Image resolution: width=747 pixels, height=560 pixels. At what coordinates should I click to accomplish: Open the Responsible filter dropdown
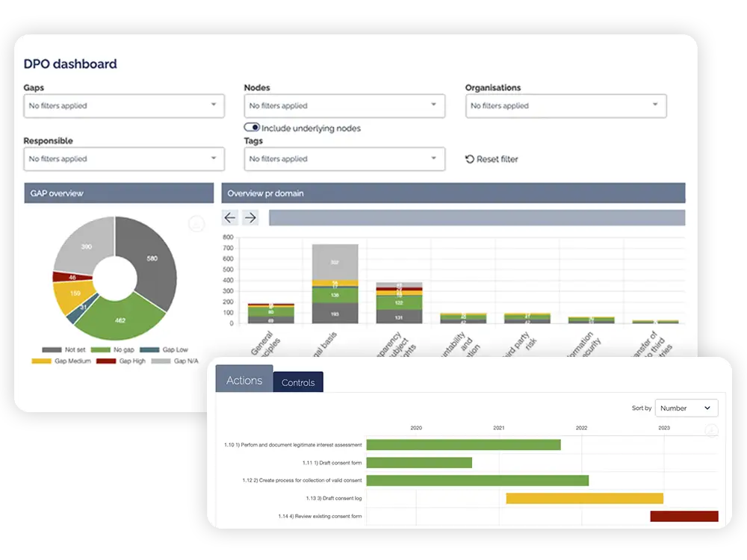(x=124, y=159)
